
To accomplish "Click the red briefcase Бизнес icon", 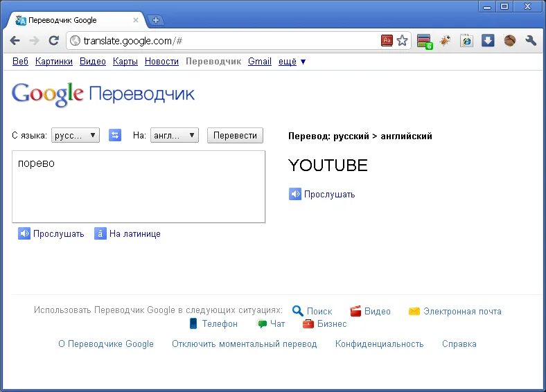I will pyautogui.click(x=308, y=323).
